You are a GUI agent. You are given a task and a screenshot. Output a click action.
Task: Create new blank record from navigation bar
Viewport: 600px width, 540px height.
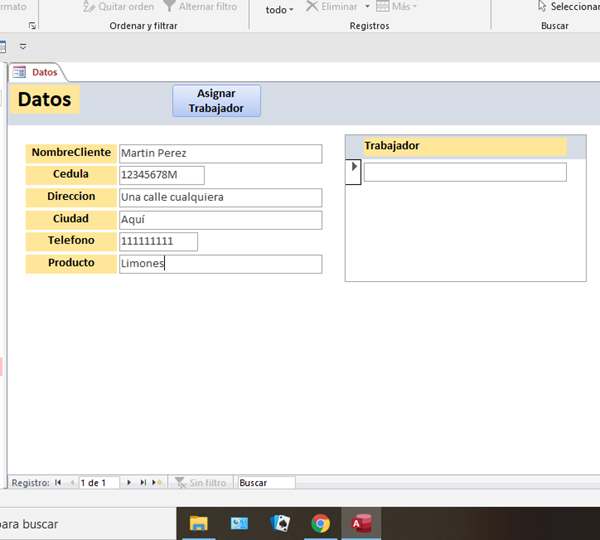coord(157,483)
